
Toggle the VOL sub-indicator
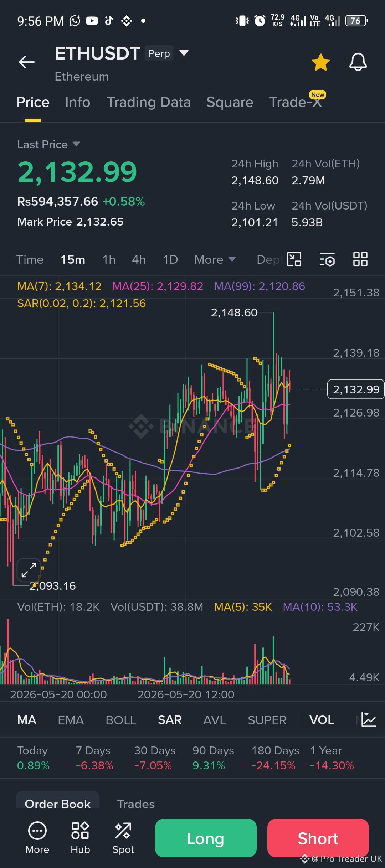322,720
